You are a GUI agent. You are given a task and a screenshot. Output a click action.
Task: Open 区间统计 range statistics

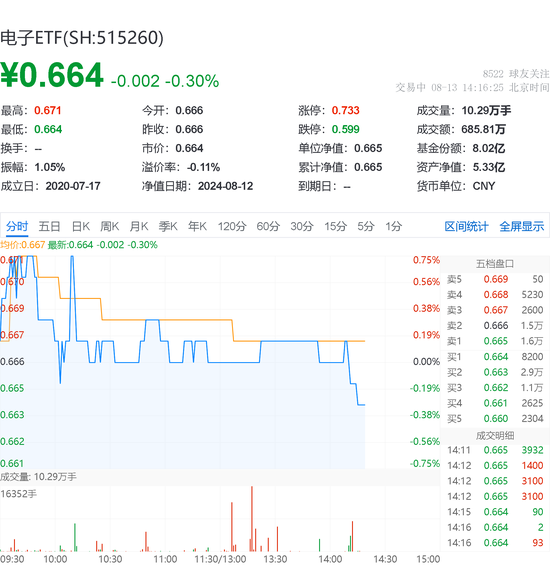[466, 226]
